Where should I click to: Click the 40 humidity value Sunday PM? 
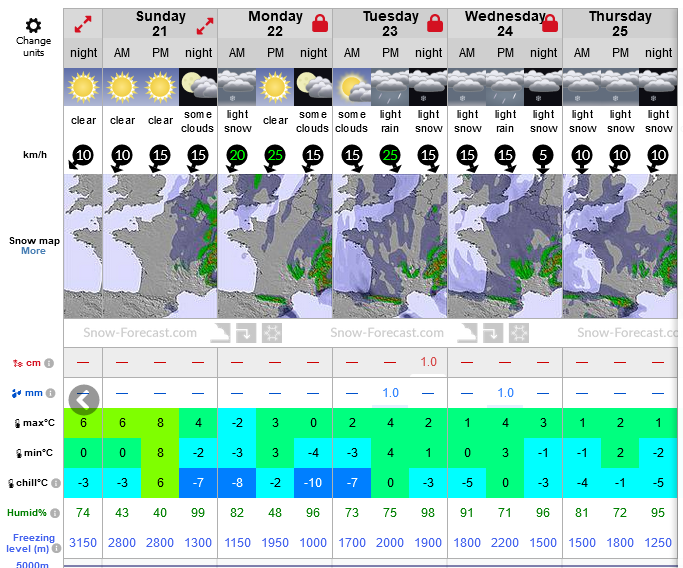tap(160, 513)
